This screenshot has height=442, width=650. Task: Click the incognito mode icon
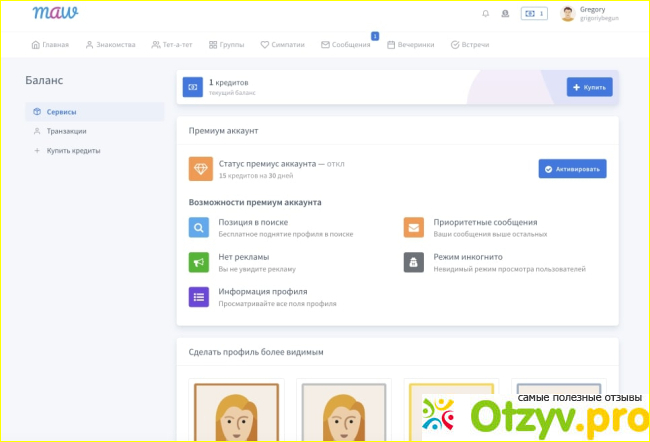[x=414, y=262]
